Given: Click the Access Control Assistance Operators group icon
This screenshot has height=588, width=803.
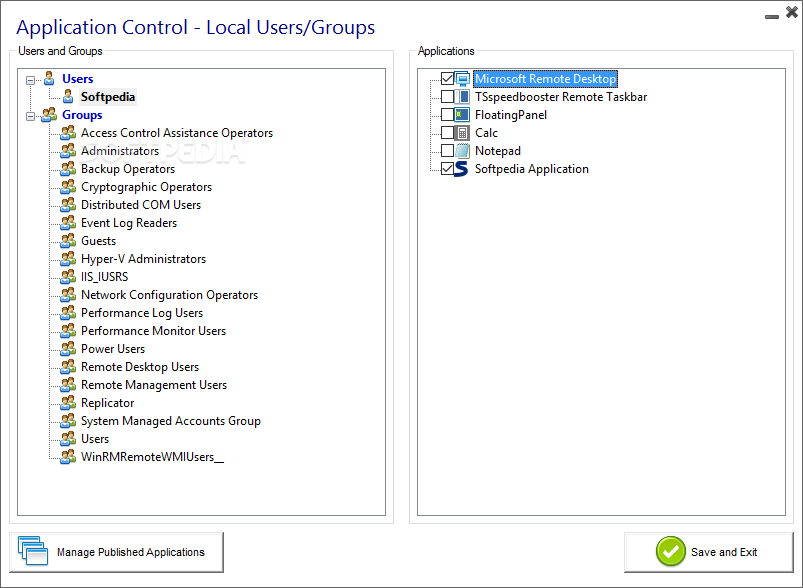Looking at the screenshot, I should (x=68, y=133).
